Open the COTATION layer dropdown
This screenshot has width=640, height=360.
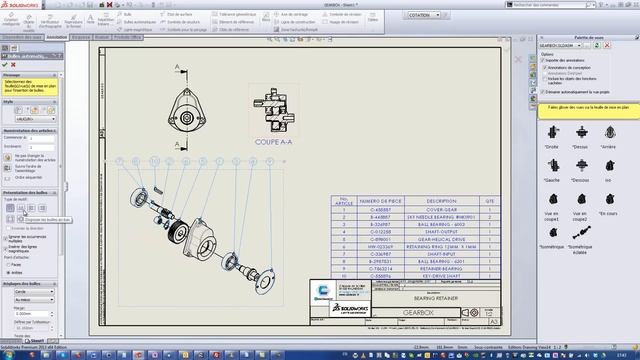click(438, 15)
